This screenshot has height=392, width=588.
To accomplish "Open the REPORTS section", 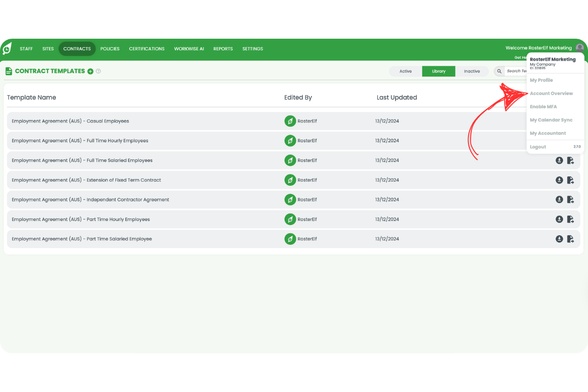I will 223,49.
